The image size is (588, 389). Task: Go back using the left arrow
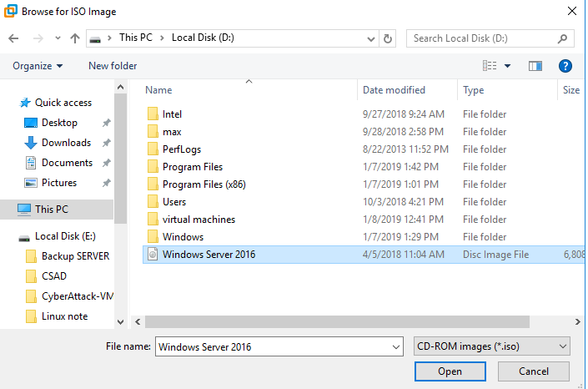(x=13, y=38)
